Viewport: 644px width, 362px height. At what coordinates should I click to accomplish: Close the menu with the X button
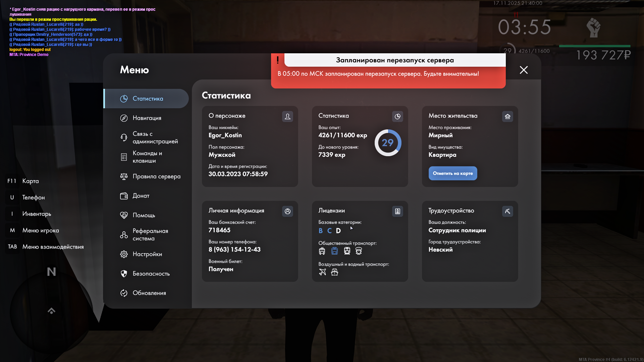524,70
